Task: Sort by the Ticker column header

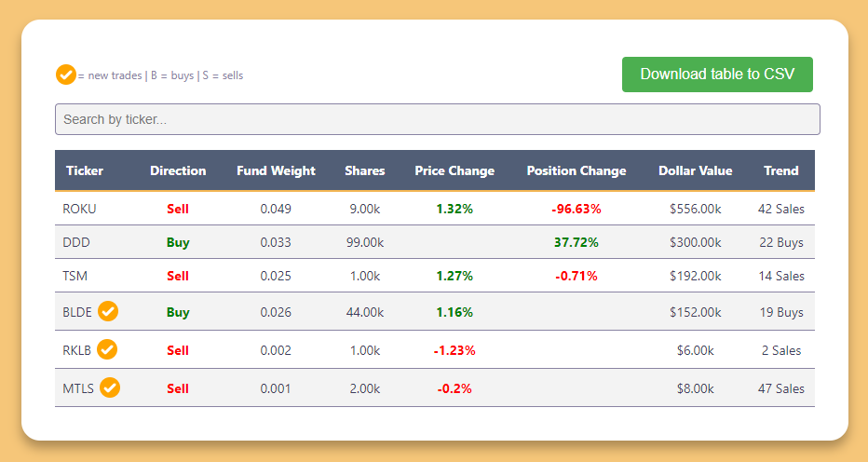Action: [85, 170]
